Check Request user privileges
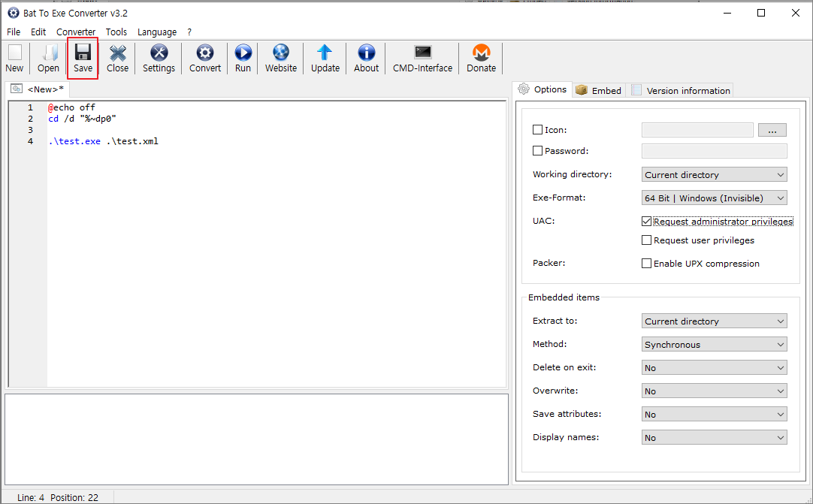The height and width of the screenshot is (504, 813). [646, 240]
